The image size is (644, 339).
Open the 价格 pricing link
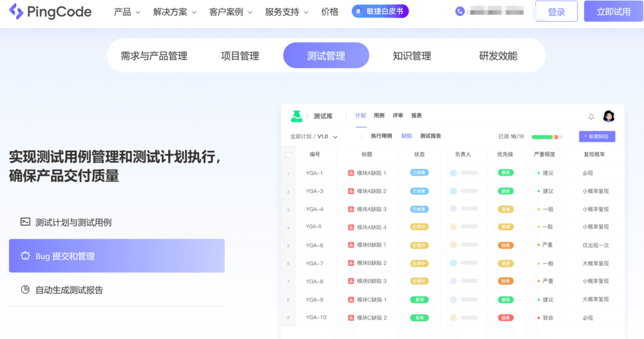330,12
